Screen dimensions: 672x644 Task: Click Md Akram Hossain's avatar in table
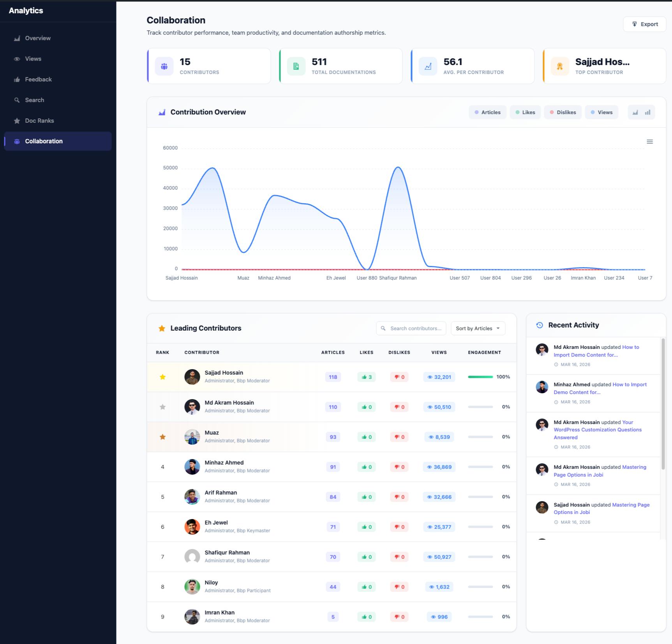pos(192,407)
